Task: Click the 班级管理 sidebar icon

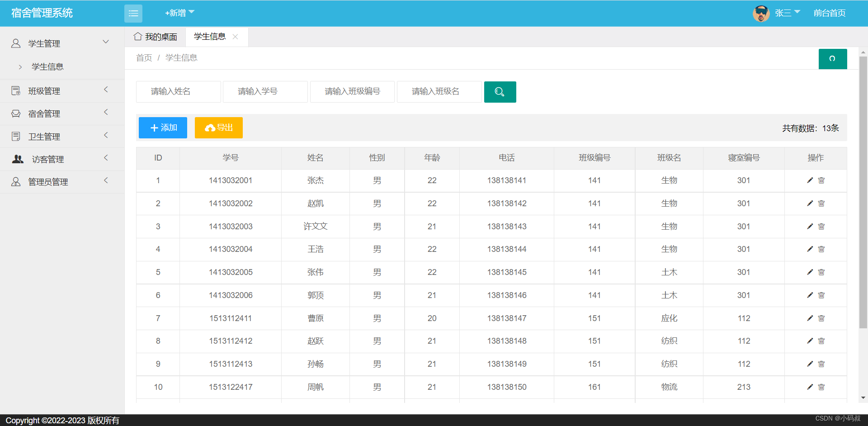Action: [x=16, y=91]
